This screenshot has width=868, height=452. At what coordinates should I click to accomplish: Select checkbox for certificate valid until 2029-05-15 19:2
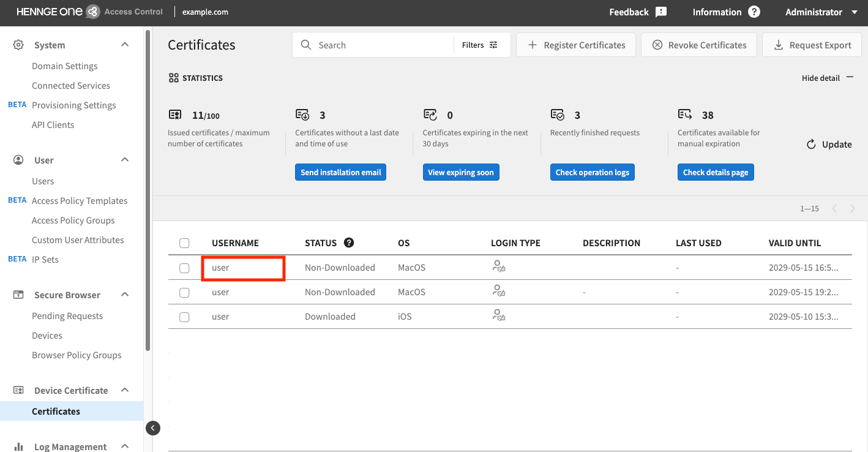point(184,292)
